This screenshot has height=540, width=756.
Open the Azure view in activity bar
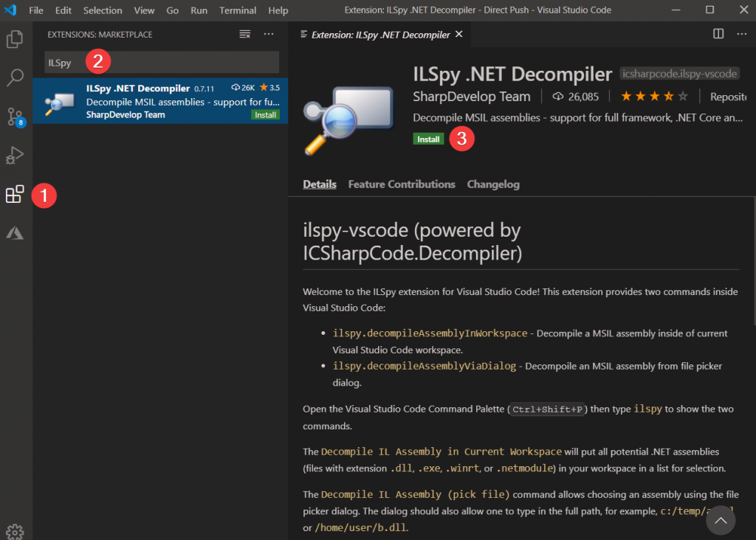pos(15,233)
